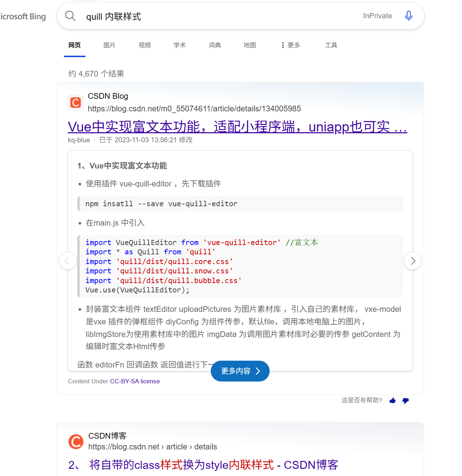Open the 将自带的class样式换为style内联样式 result

click(x=203, y=465)
